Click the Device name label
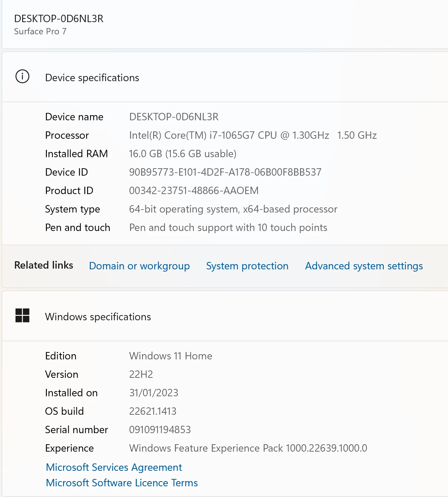The height and width of the screenshot is (497, 448). tap(74, 117)
